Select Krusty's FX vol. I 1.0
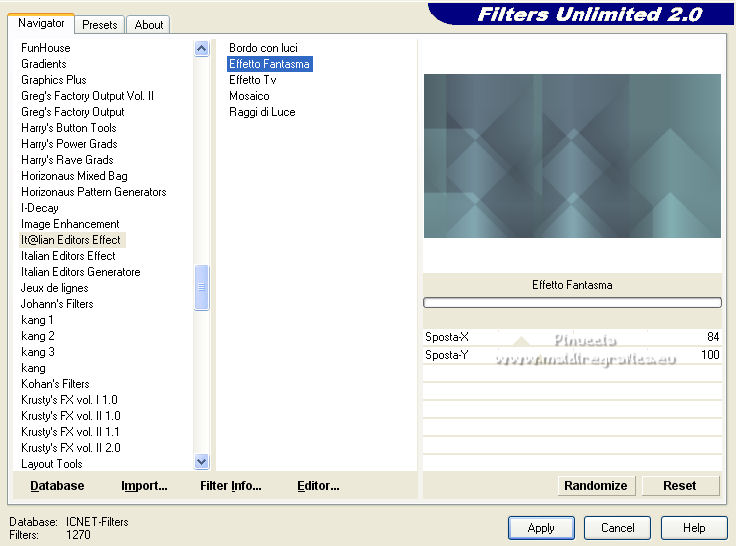 (69, 400)
